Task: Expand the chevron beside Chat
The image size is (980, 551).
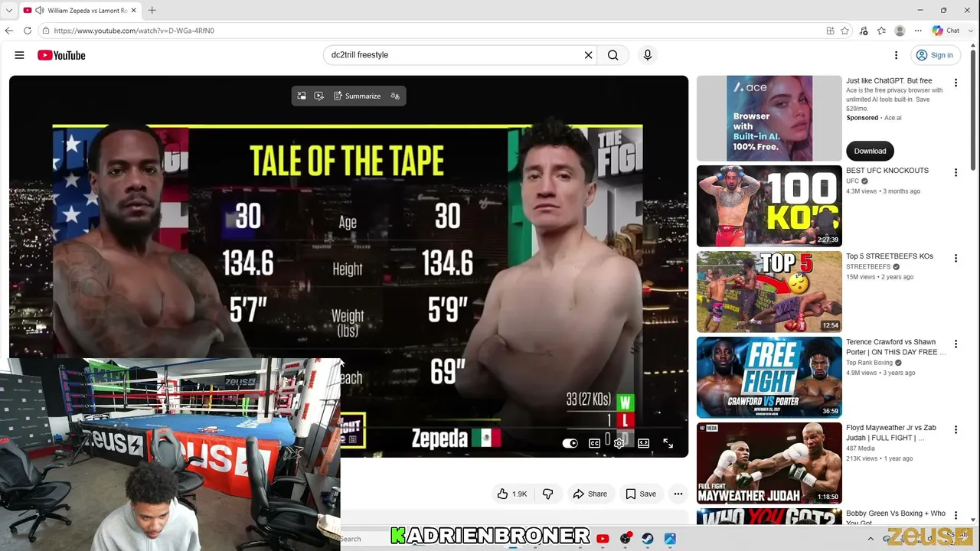Action: click(971, 31)
